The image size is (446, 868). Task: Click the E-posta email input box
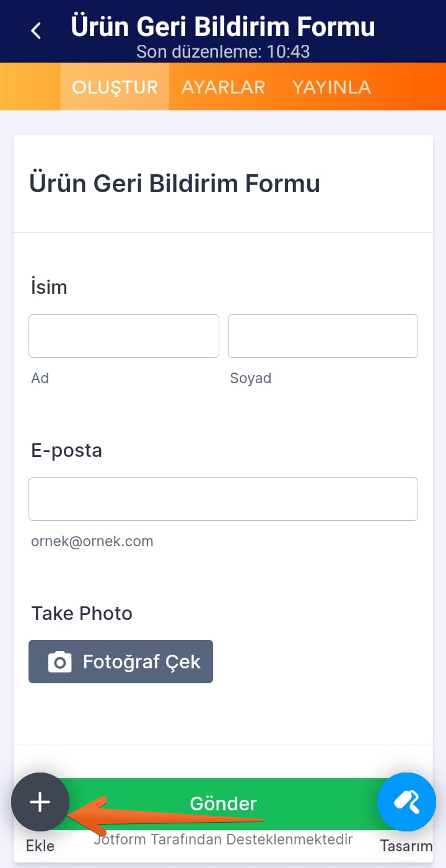point(223,499)
